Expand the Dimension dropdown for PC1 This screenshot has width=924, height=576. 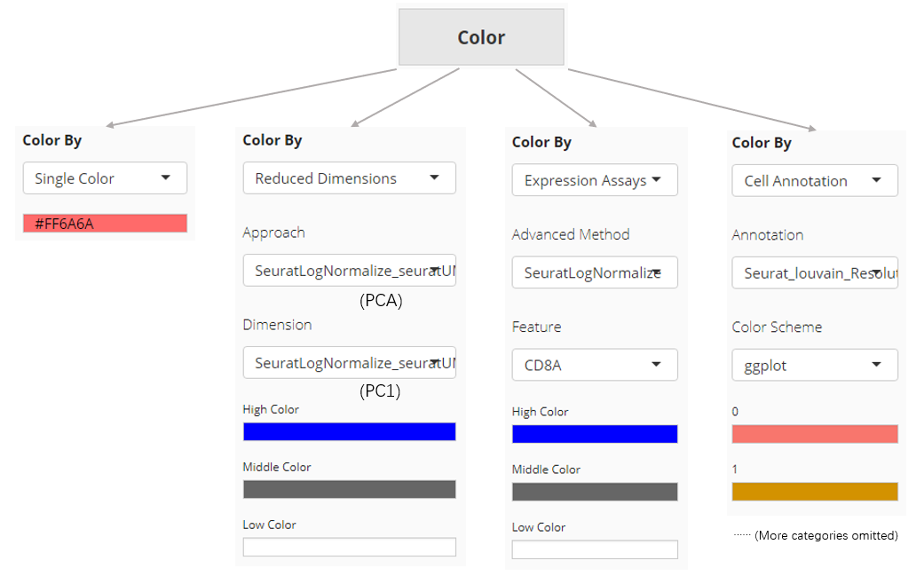point(349,362)
